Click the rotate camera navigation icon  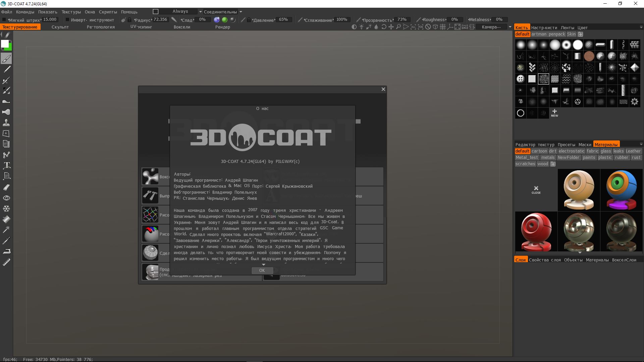pyautogui.click(x=384, y=27)
